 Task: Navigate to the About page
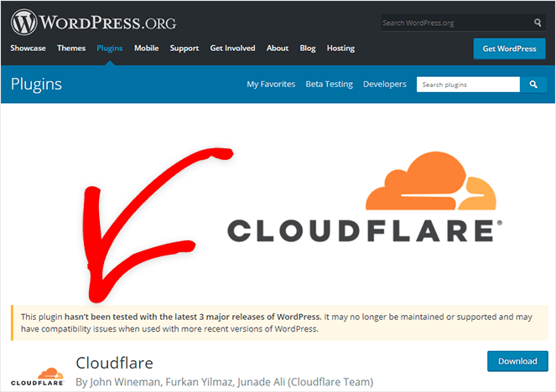[278, 49]
